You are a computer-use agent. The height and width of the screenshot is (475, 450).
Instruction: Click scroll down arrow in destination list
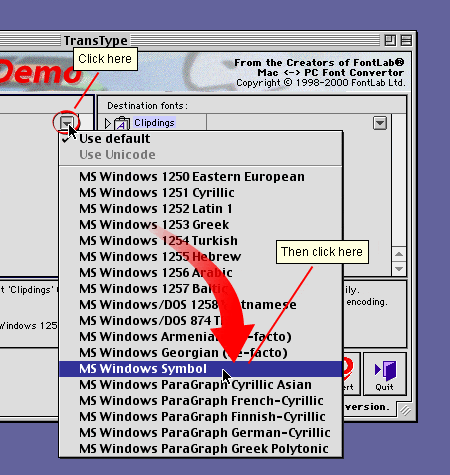399,268
